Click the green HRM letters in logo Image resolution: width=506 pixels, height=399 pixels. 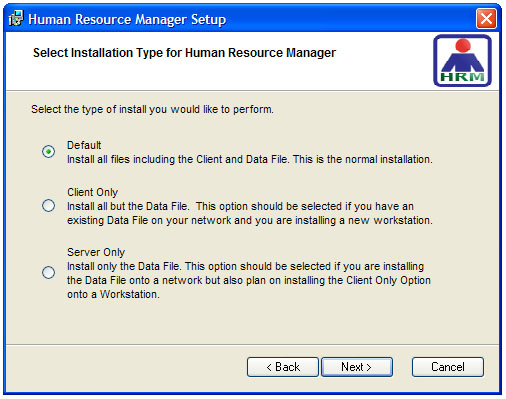[x=462, y=77]
